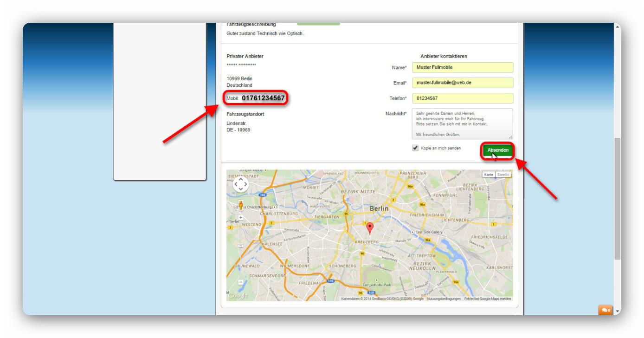Screen dimensions: 644x338
Task: Click the 'East Side Gallery' map label
Action: (x=429, y=232)
